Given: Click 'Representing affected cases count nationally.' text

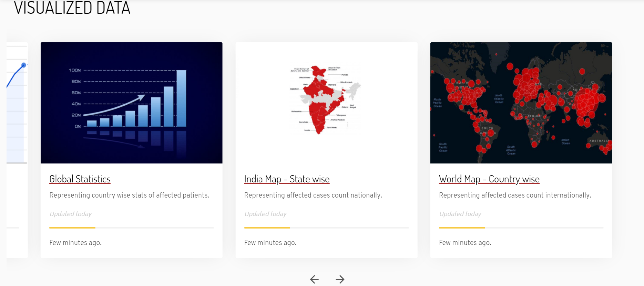Looking at the screenshot, I should 313,195.
